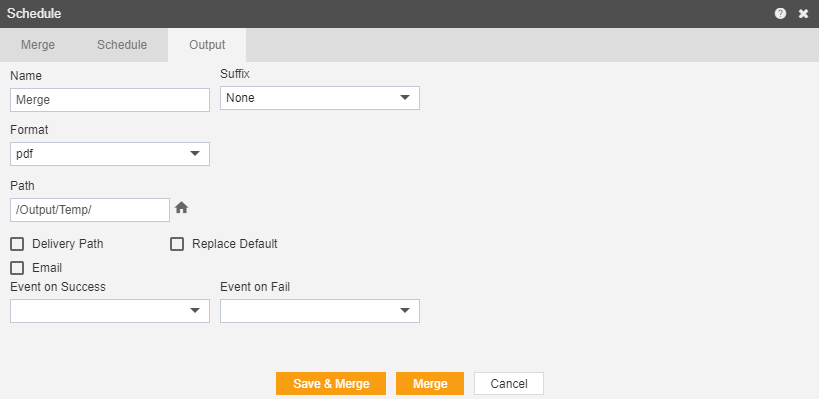The image size is (819, 399).
Task: Focus the Name field containing Merge
Action: coord(110,100)
